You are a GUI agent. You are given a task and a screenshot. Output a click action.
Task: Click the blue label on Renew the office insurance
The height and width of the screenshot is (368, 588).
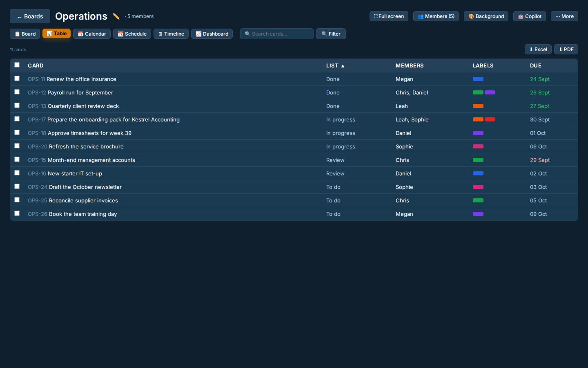point(478,79)
